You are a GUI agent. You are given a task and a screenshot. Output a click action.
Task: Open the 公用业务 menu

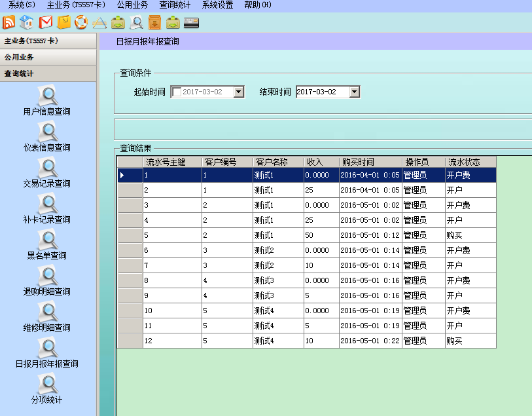click(x=132, y=5)
